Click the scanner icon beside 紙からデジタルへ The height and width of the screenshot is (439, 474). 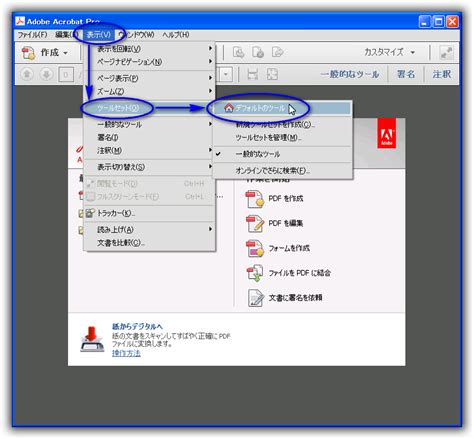click(x=92, y=339)
